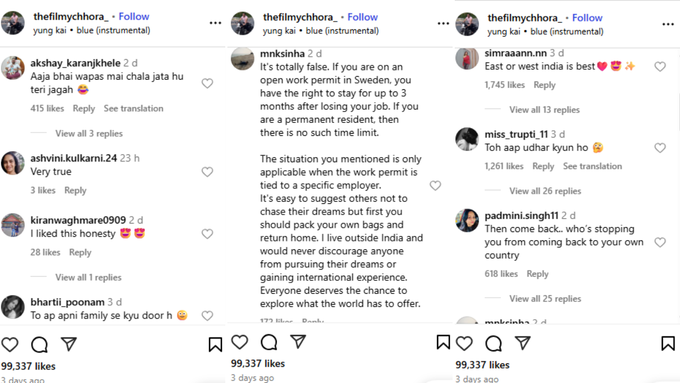See translation of miss_trupti_11's comment
This screenshot has height=383, width=680.
click(592, 166)
